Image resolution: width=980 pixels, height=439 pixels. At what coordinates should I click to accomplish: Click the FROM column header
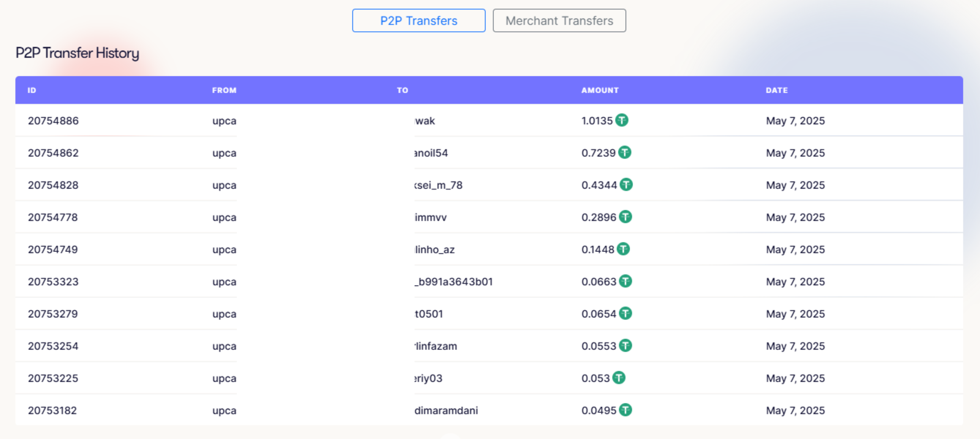pos(224,90)
